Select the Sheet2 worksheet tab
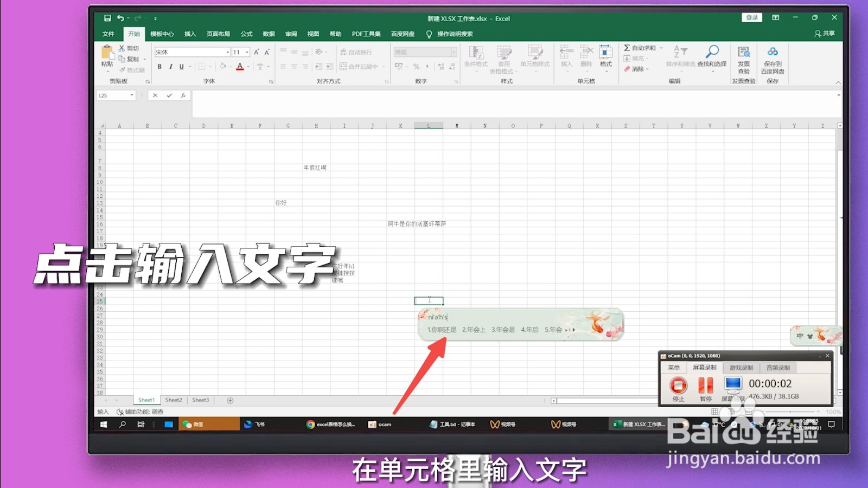This screenshot has height=488, width=868. pyautogui.click(x=174, y=400)
